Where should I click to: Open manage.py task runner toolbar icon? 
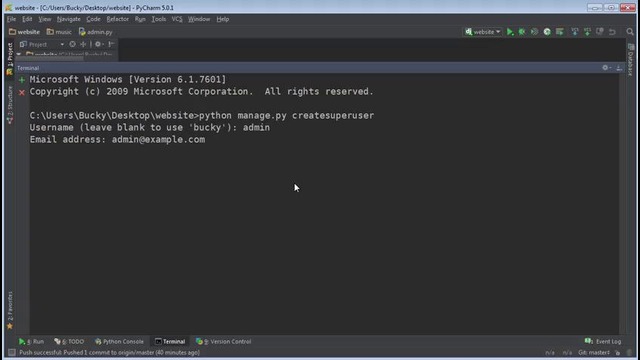click(560, 32)
